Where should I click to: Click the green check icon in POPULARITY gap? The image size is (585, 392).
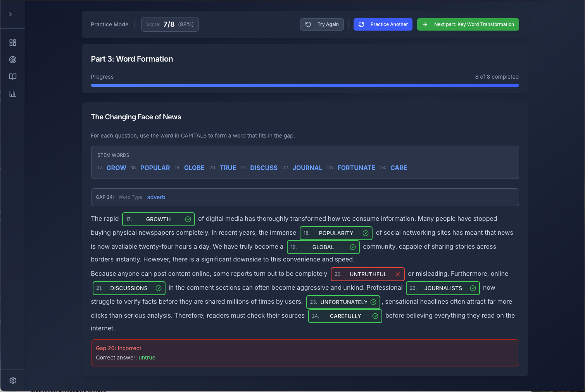tap(366, 233)
